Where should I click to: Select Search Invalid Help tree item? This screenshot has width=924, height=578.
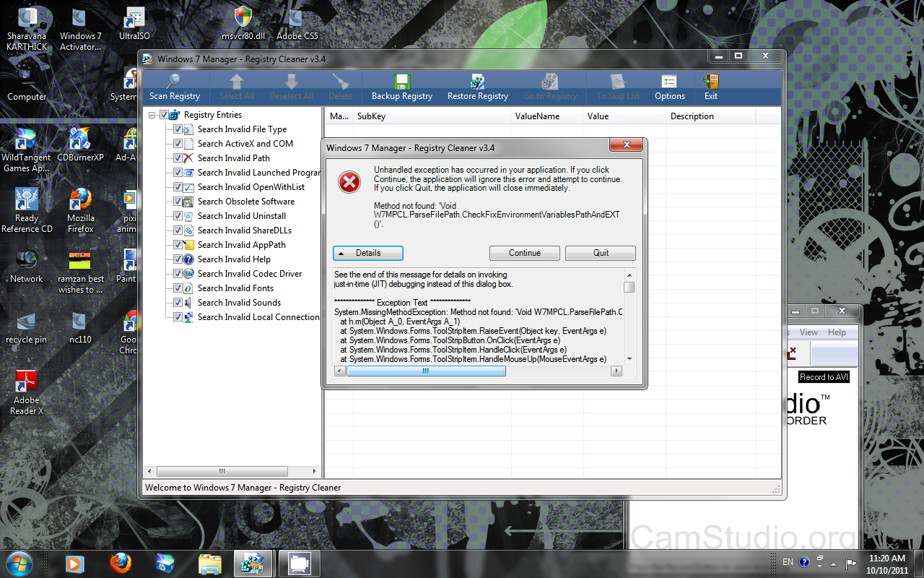(x=234, y=259)
